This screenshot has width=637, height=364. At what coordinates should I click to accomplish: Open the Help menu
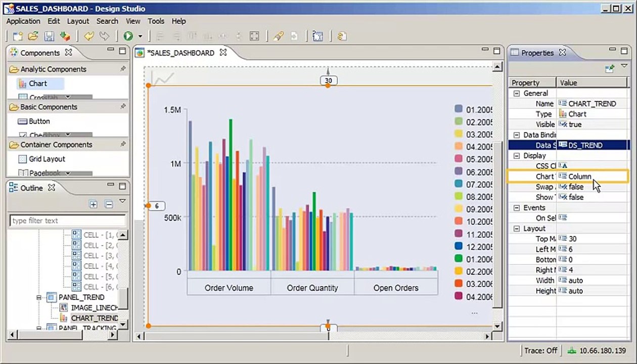[179, 21]
